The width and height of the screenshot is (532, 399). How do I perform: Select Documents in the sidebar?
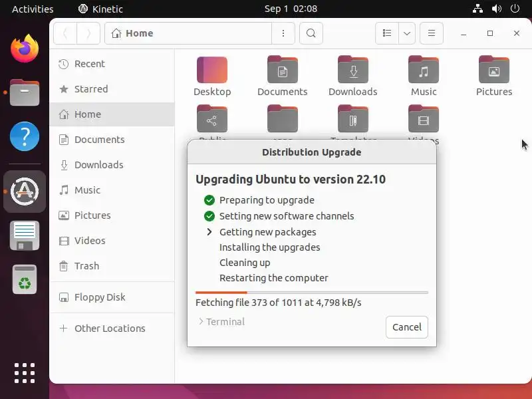pos(112,140)
